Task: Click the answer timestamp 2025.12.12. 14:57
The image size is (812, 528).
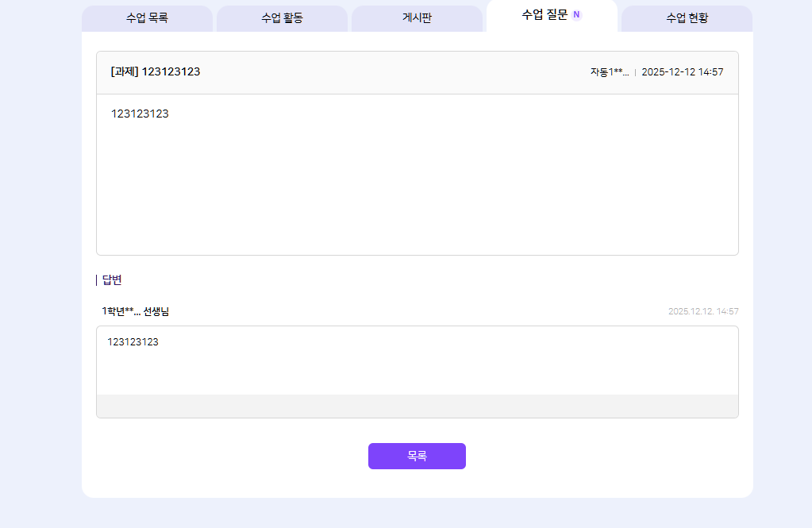Action: pyautogui.click(x=702, y=311)
